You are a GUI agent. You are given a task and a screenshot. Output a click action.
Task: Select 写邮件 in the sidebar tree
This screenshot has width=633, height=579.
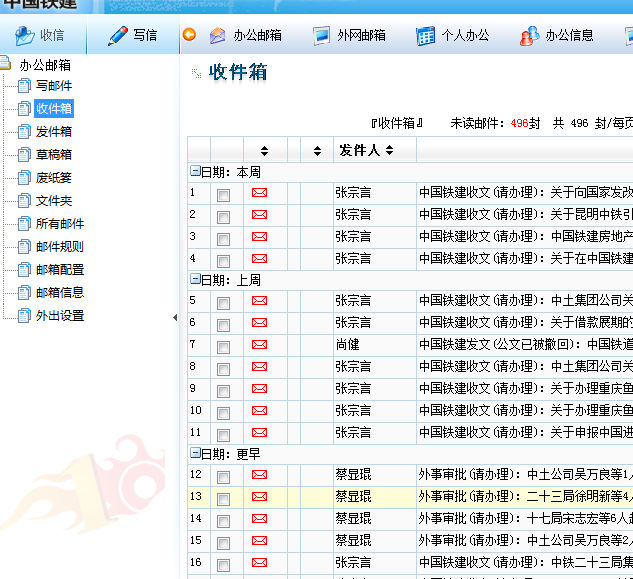(x=54, y=86)
